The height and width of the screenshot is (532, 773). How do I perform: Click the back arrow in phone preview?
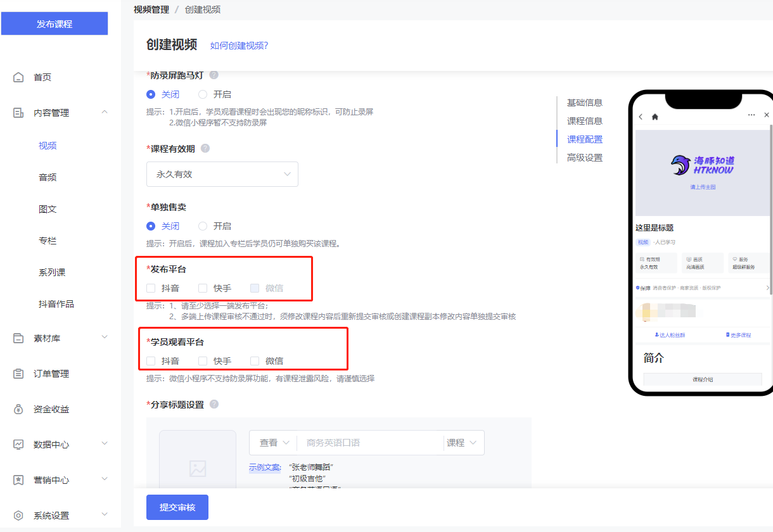tap(641, 117)
